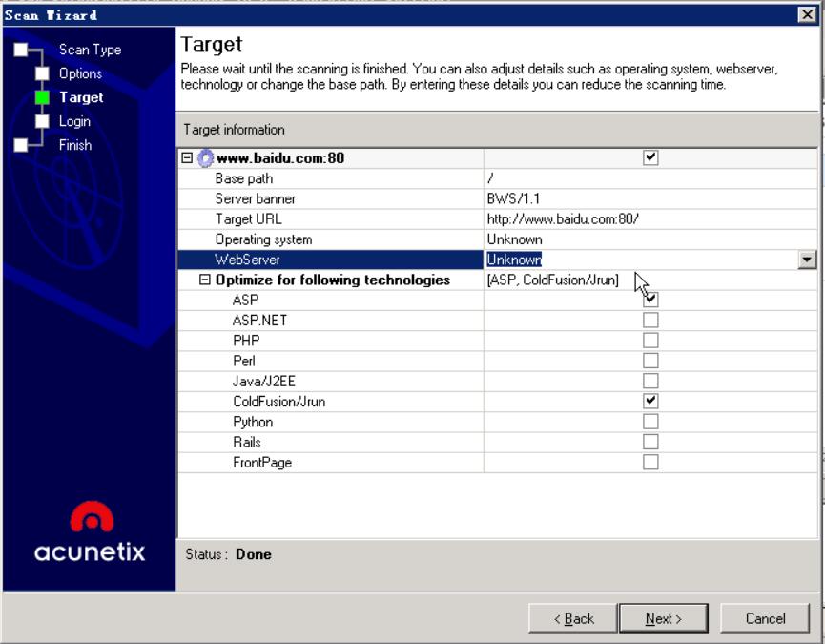Select the Scan Type step marker
This screenshot has height=644, width=825.
(x=21, y=50)
